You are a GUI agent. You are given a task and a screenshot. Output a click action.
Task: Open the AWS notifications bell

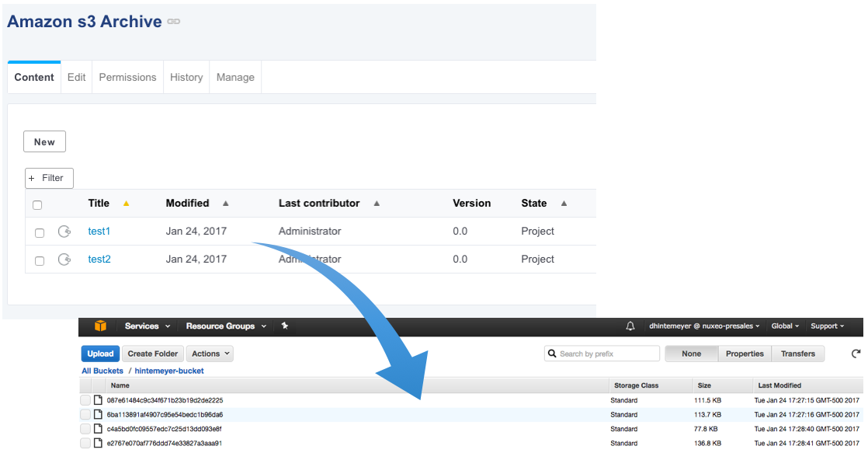[x=630, y=326]
